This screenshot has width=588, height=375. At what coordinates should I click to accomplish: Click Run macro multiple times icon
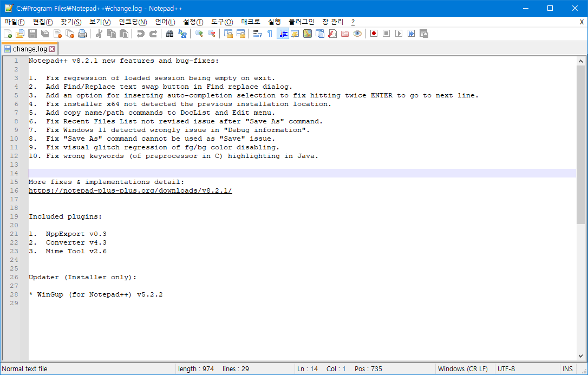click(411, 34)
